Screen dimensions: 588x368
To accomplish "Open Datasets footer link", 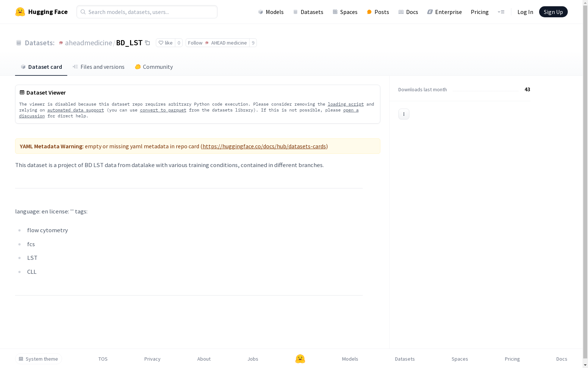I will pyautogui.click(x=405, y=359).
